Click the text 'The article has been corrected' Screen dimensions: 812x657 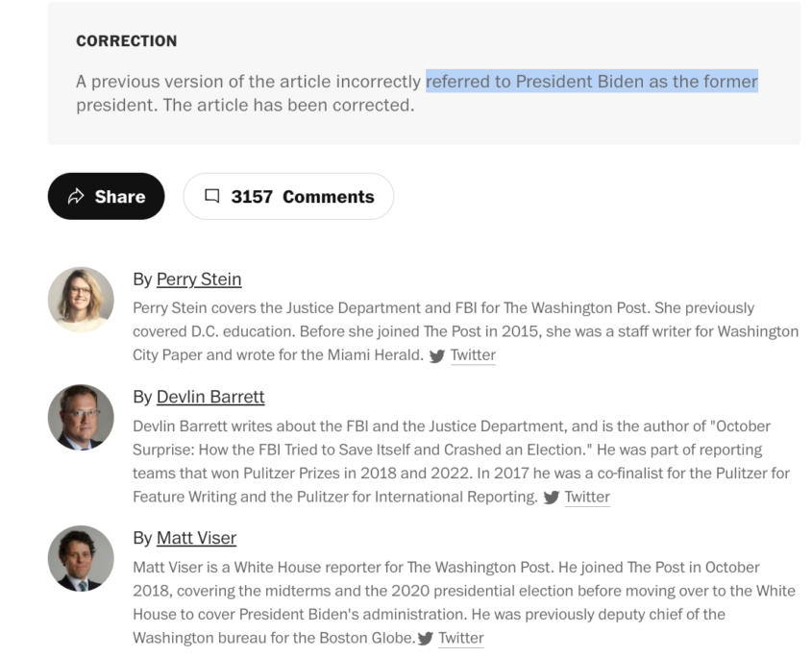click(x=288, y=105)
